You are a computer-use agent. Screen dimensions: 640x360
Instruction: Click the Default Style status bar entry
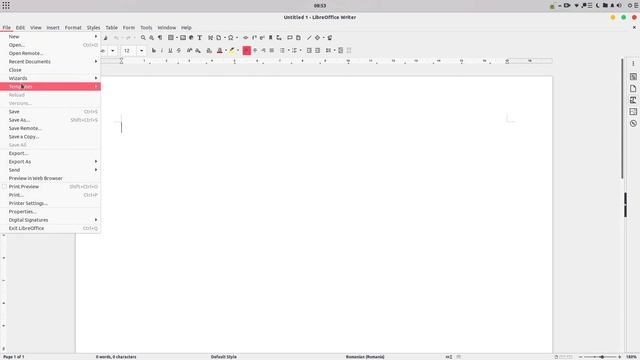(x=224, y=357)
